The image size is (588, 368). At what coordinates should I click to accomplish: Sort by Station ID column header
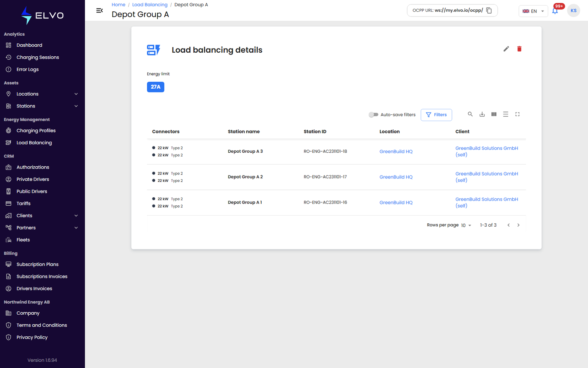tap(315, 132)
